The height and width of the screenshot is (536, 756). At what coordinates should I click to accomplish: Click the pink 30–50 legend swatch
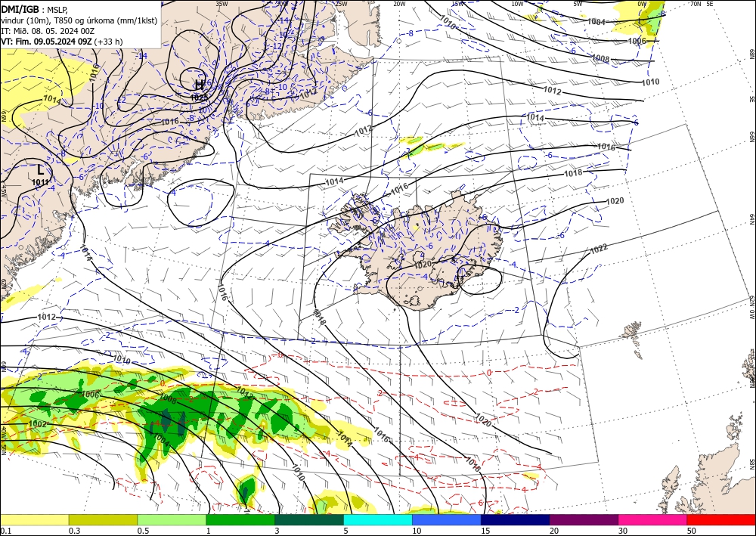coord(653,519)
